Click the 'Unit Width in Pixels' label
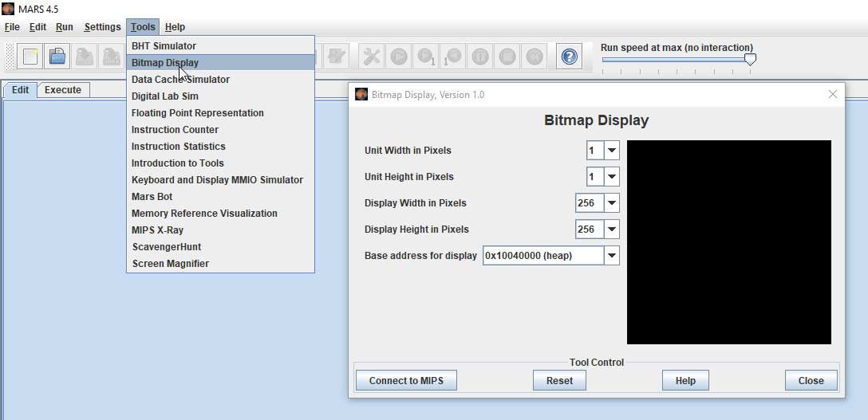The image size is (868, 420). [408, 151]
